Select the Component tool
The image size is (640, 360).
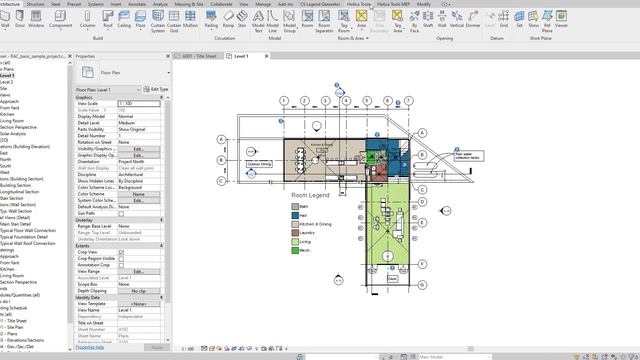click(60, 19)
